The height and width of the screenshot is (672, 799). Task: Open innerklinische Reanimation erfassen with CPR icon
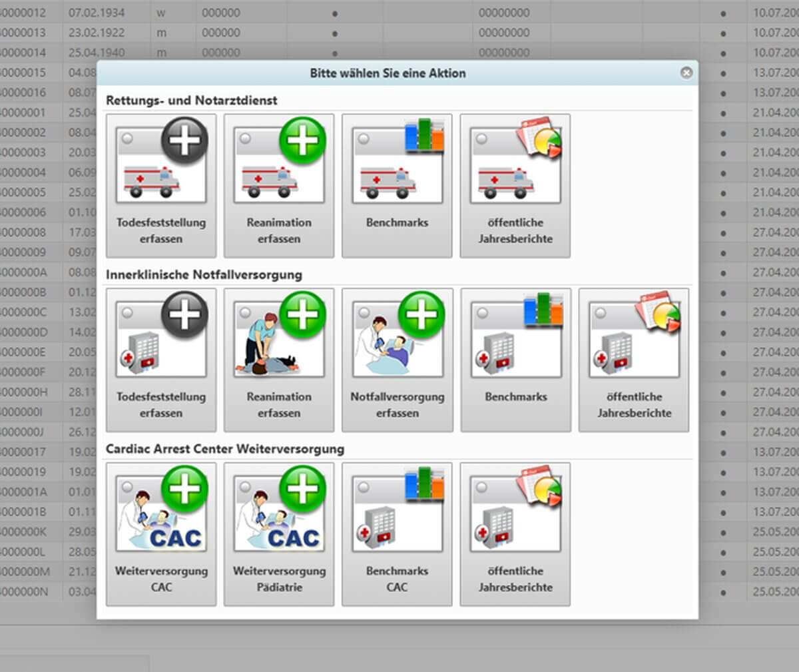pos(279,360)
